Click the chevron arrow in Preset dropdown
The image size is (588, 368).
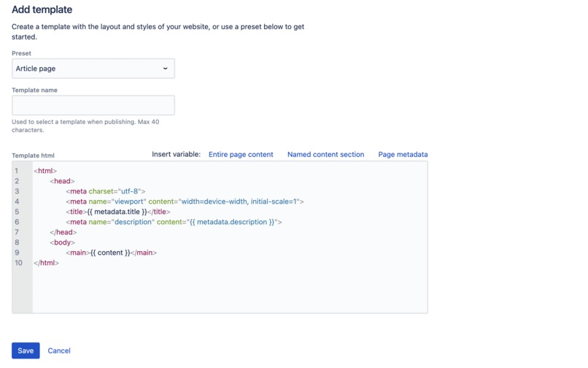coord(165,69)
